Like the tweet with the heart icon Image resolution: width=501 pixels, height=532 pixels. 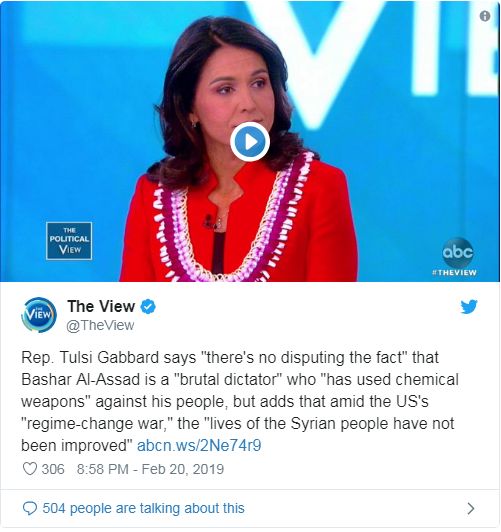(30, 469)
